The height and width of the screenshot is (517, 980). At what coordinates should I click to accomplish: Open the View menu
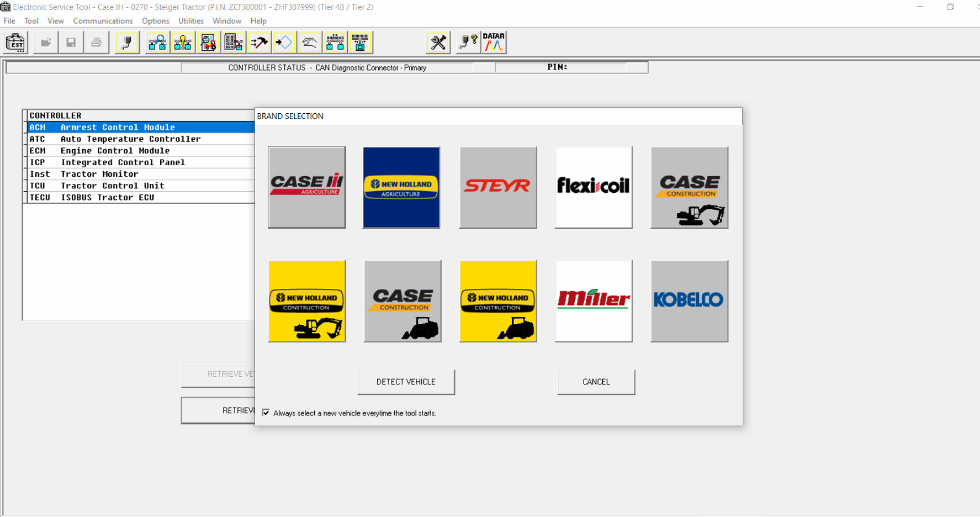[55, 21]
